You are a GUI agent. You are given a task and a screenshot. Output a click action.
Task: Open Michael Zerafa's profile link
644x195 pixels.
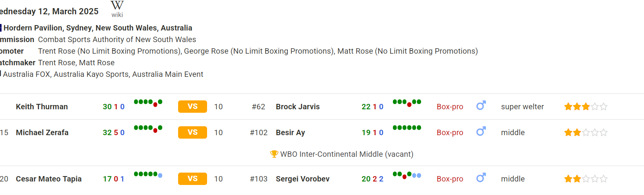pyautogui.click(x=42, y=132)
